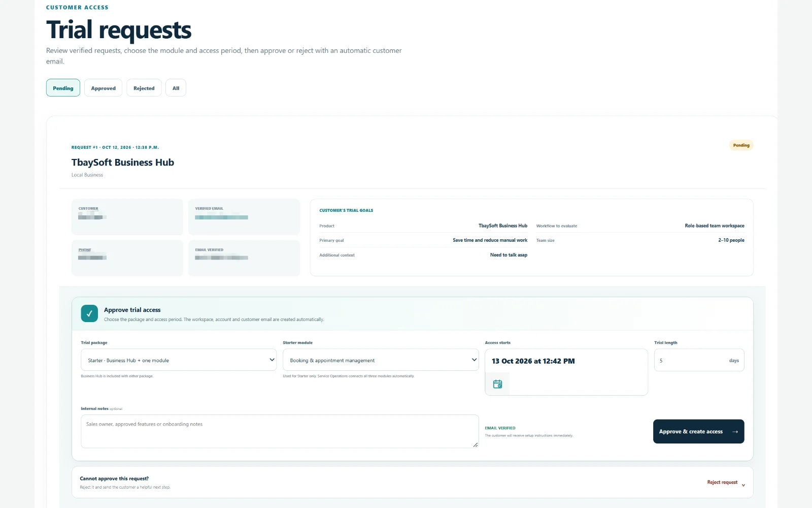Click the Verified Email info card

click(x=244, y=217)
